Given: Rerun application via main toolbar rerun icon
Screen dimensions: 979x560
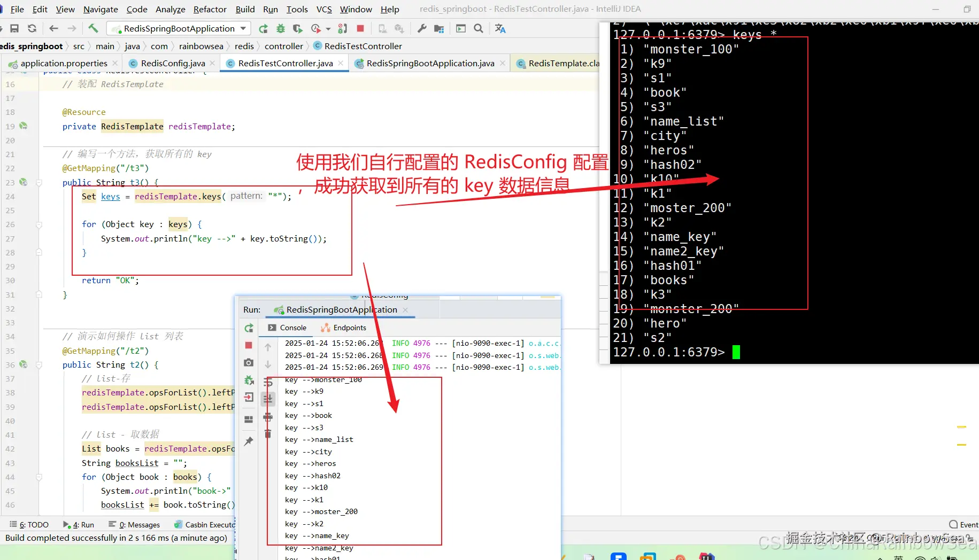Looking at the screenshot, I should click(263, 28).
